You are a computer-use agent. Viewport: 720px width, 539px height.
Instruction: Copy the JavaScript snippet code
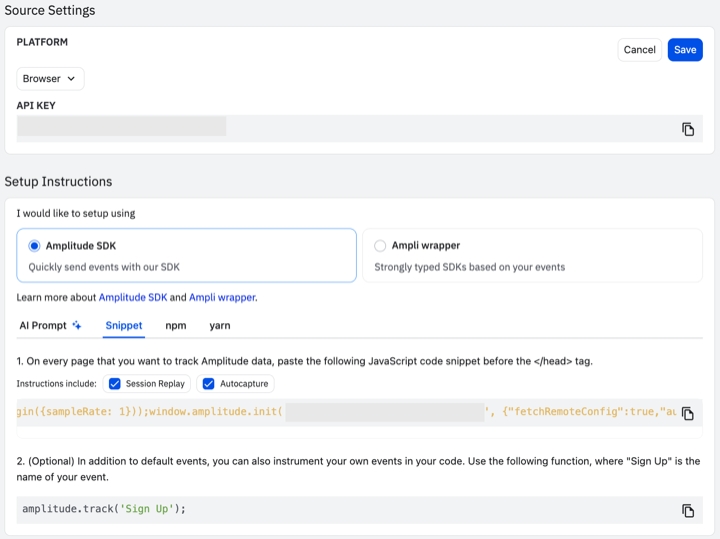pyautogui.click(x=687, y=413)
